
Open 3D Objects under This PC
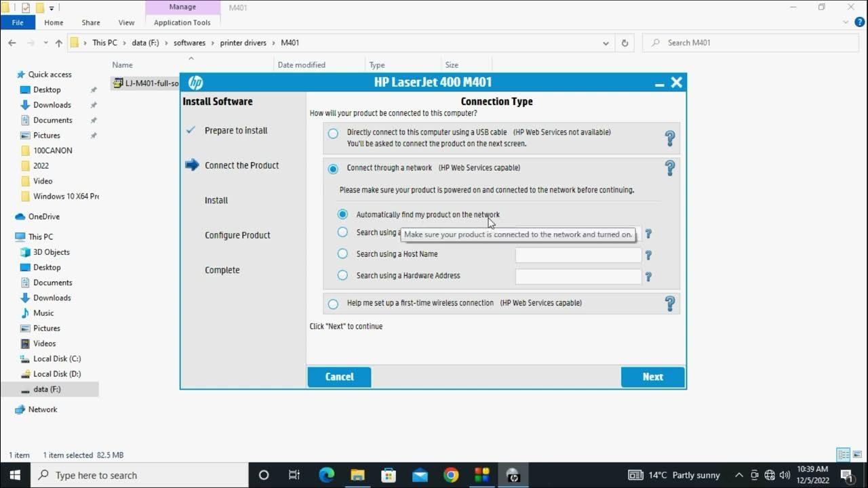click(52, 252)
